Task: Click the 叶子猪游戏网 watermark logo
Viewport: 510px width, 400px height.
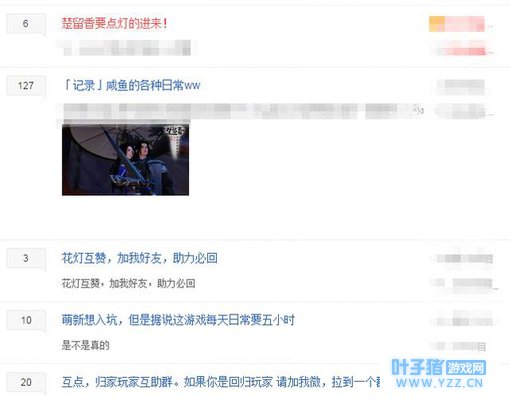Action: (439, 368)
